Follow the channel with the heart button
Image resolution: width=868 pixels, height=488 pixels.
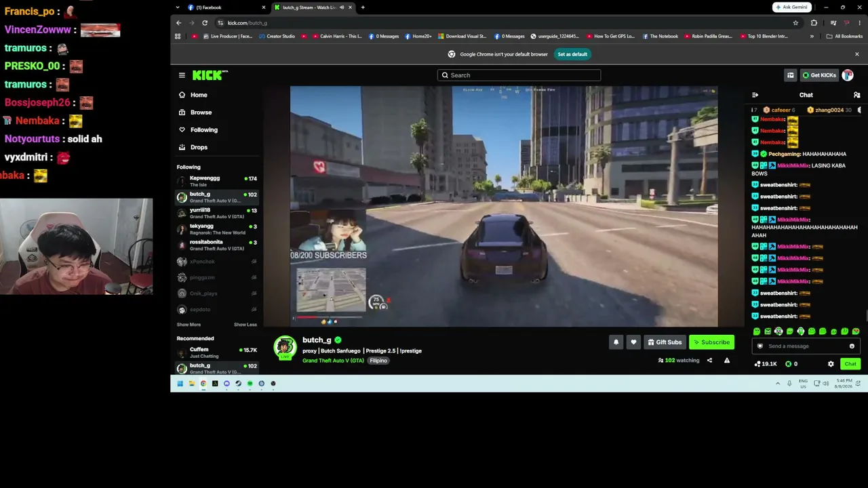(633, 342)
